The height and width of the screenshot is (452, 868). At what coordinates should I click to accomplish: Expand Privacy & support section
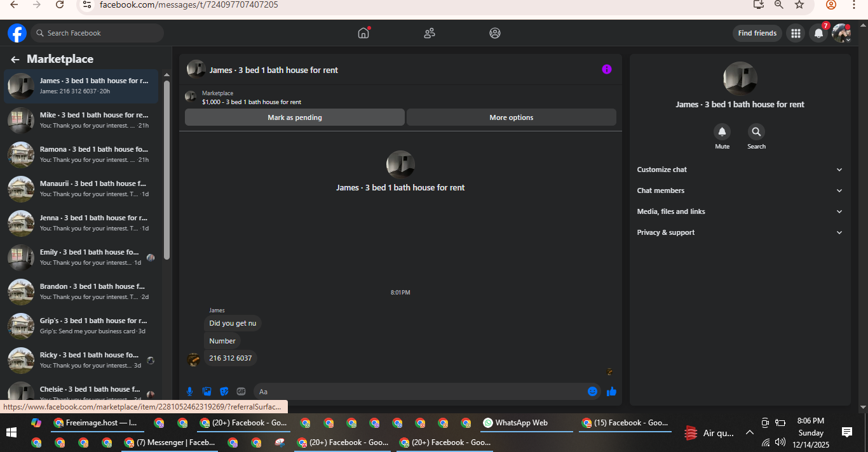[740, 232]
